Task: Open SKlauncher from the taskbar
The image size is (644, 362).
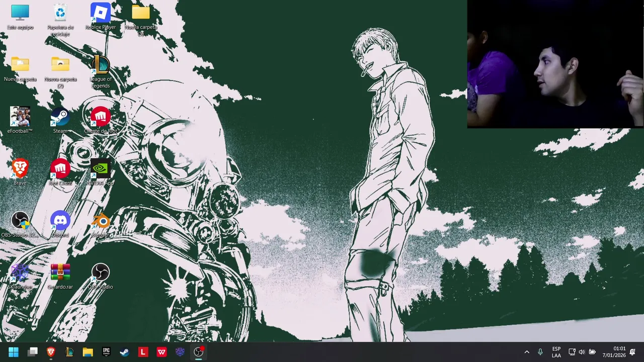Action: click(180, 352)
